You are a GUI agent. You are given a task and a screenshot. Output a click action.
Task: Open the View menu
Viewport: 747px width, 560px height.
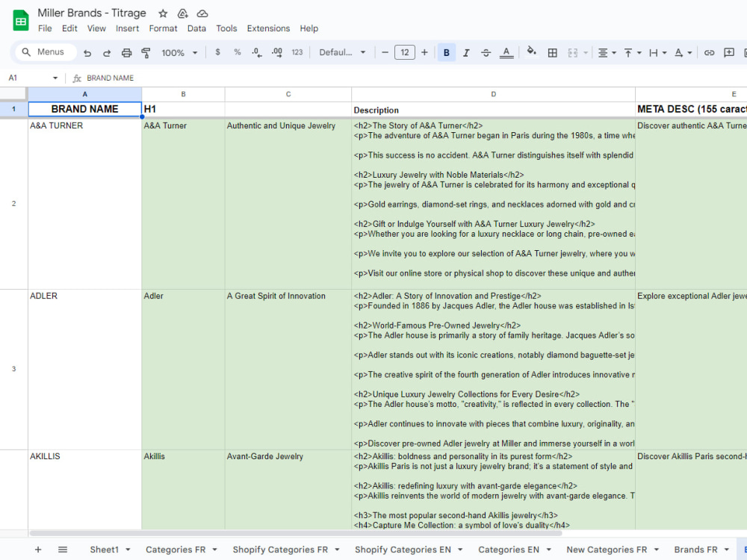point(96,28)
